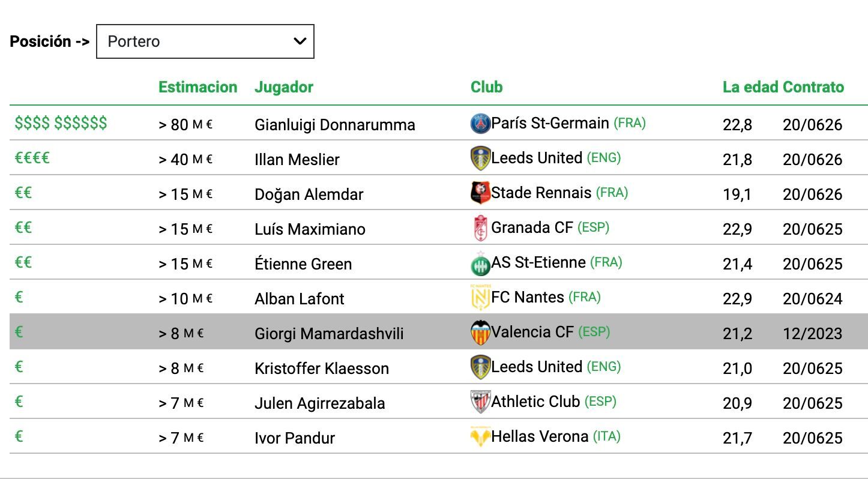The width and height of the screenshot is (868, 479).
Task: Click the La edad column header
Action: coord(750,87)
